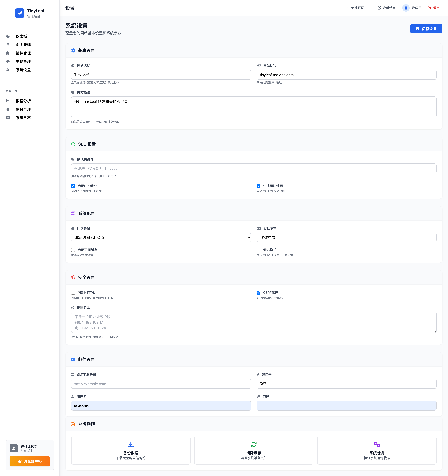This screenshot has width=448, height=476.
Task: Open 仪表板 in the sidebar
Action: click(x=22, y=36)
